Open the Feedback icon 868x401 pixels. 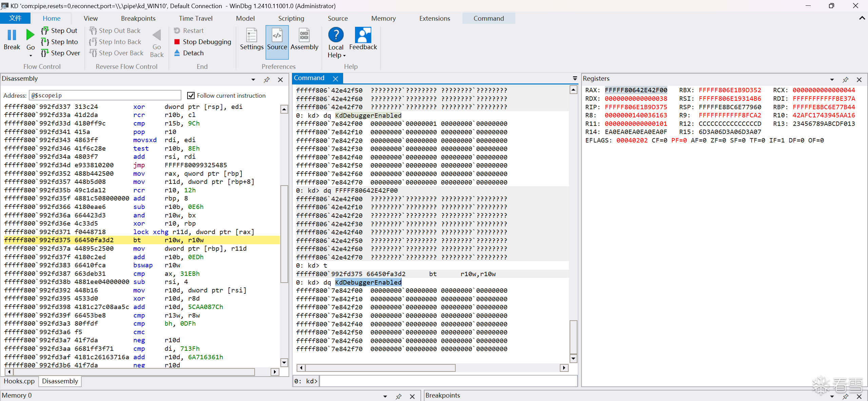pos(363,35)
